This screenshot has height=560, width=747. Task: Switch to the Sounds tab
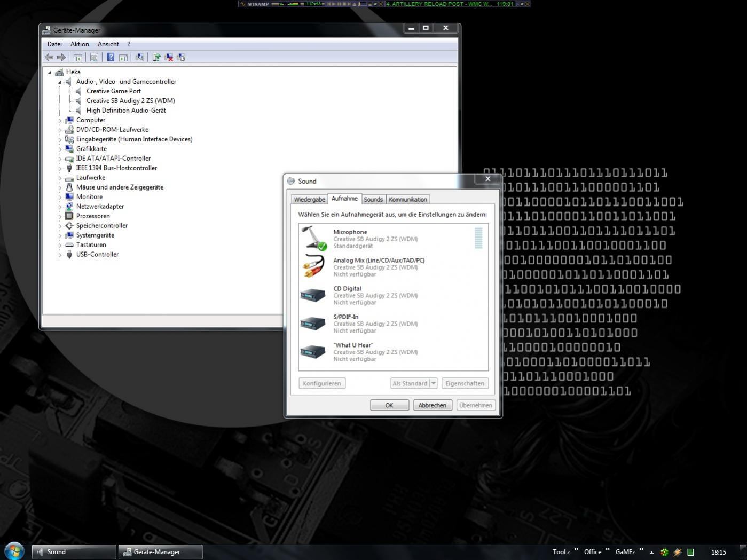[x=373, y=199]
